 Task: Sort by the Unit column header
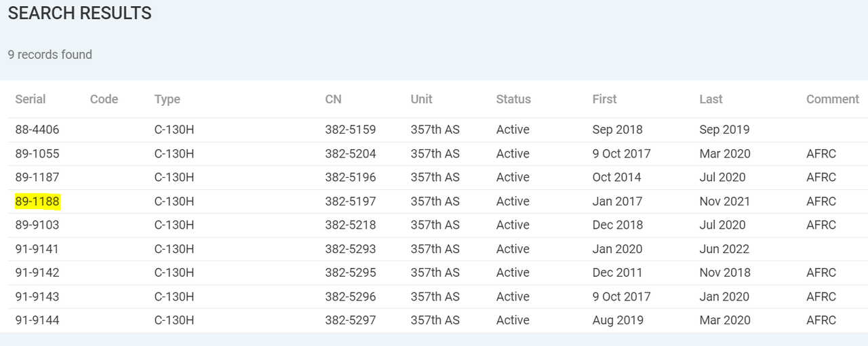(x=422, y=99)
